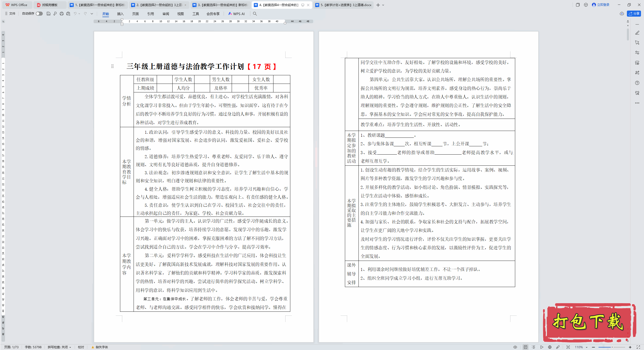Click the print icon in quick toolbar
Image resolution: width=644 pixels, height=350 pixels.
pyautogui.click(x=62, y=14)
